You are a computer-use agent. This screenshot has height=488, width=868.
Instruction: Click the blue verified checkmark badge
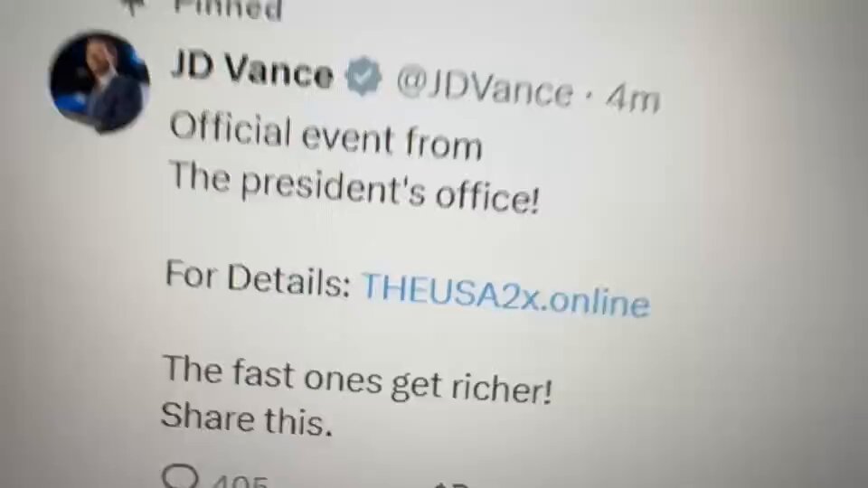363,76
